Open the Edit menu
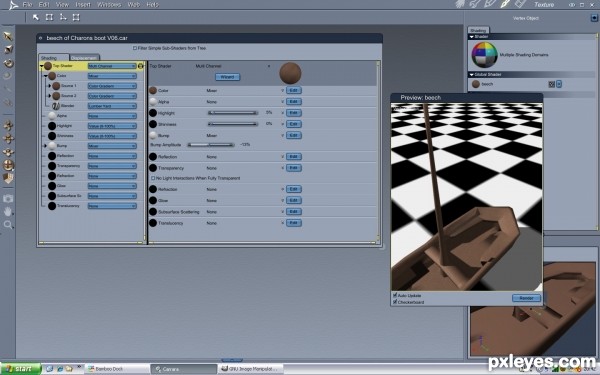 tap(44, 5)
